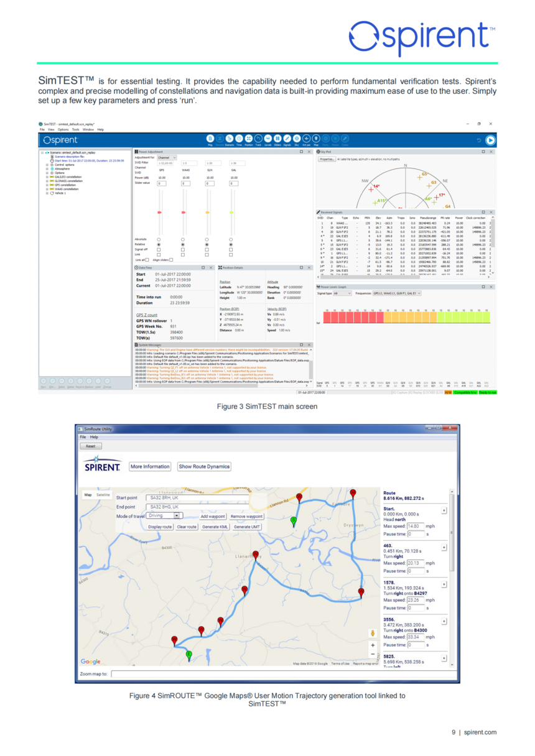Expand the Control options tree node
The width and height of the screenshot is (535, 756).
tap(47, 165)
